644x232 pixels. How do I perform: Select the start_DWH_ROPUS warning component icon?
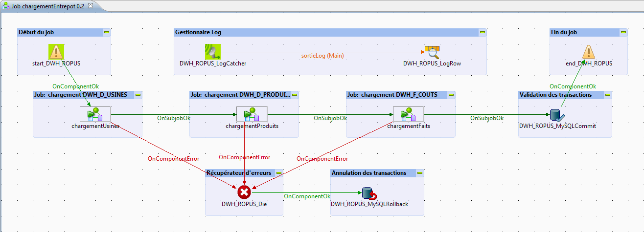pos(57,51)
